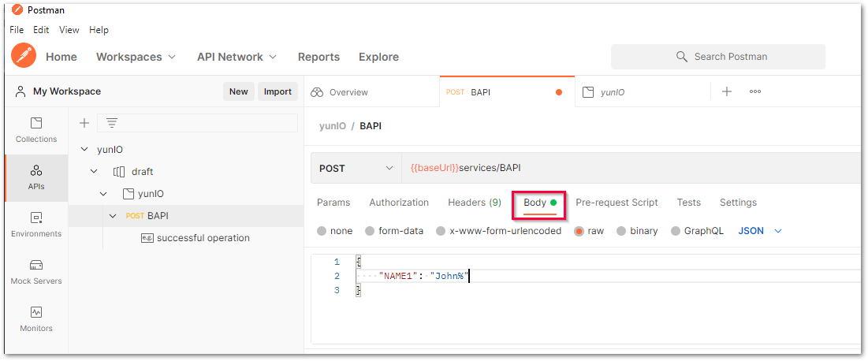The width and height of the screenshot is (868, 361).
Task: Open the File menu
Action: (x=17, y=30)
